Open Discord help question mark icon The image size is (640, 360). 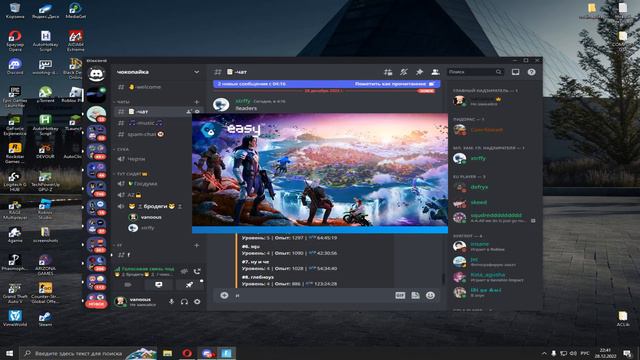(531, 72)
